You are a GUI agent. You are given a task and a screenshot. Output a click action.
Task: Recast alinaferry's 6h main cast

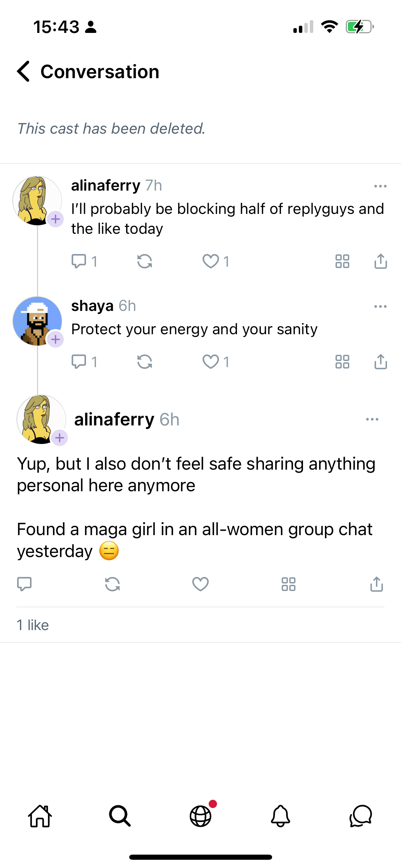(112, 584)
